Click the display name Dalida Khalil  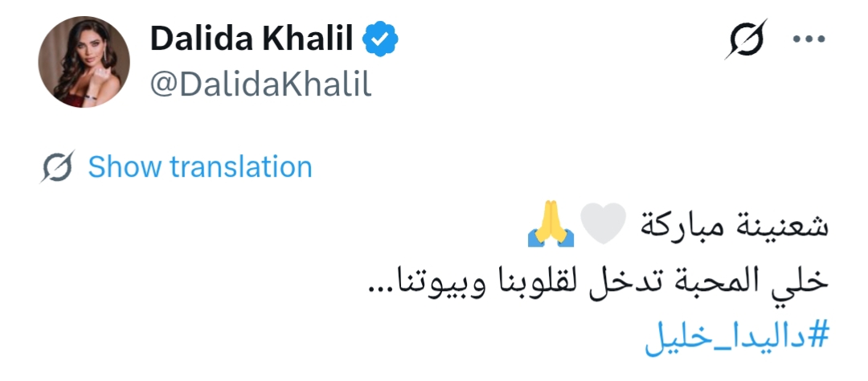[x=251, y=39]
